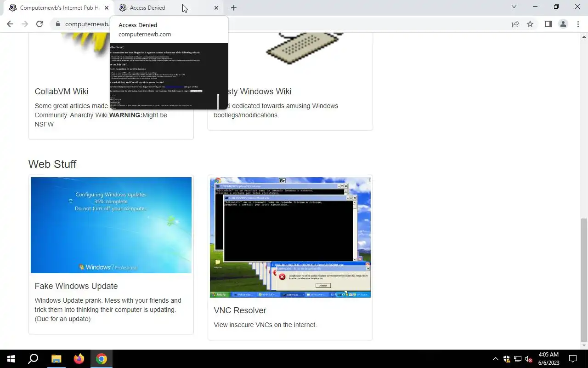Click the Chrome taskbar icon

pos(102,359)
